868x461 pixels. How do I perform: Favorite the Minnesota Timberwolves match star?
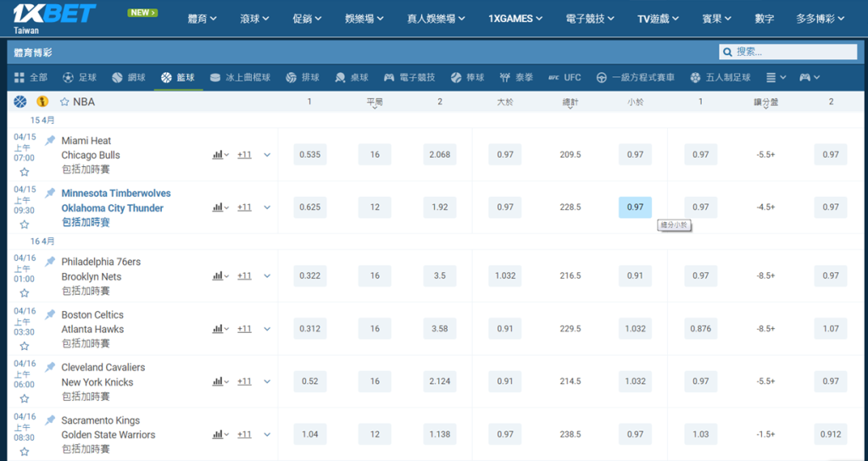click(25, 225)
